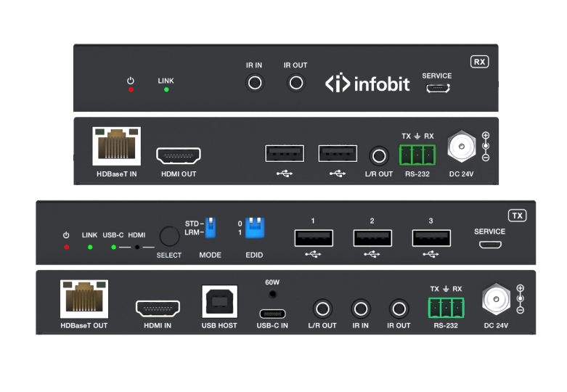Image resolution: width=567 pixels, height=392 pixels.
Task: Select the HDMI OUT port
Action: 179,155
